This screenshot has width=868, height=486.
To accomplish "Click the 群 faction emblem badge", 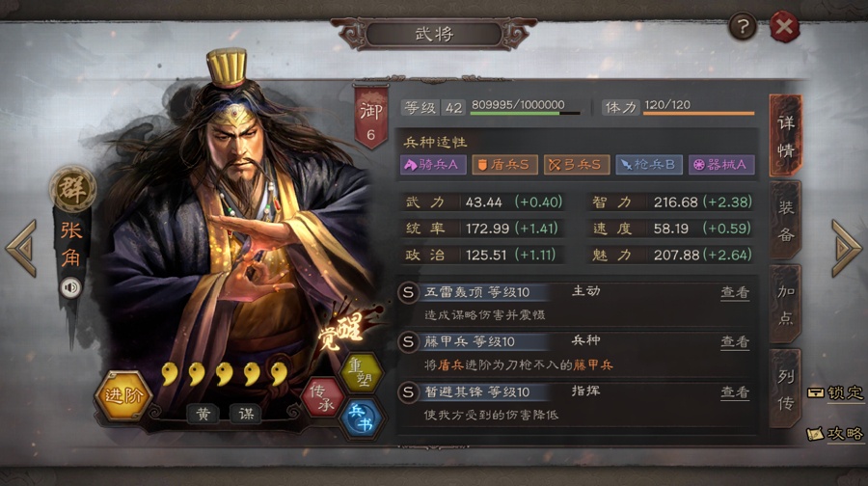I will (72, 189).
